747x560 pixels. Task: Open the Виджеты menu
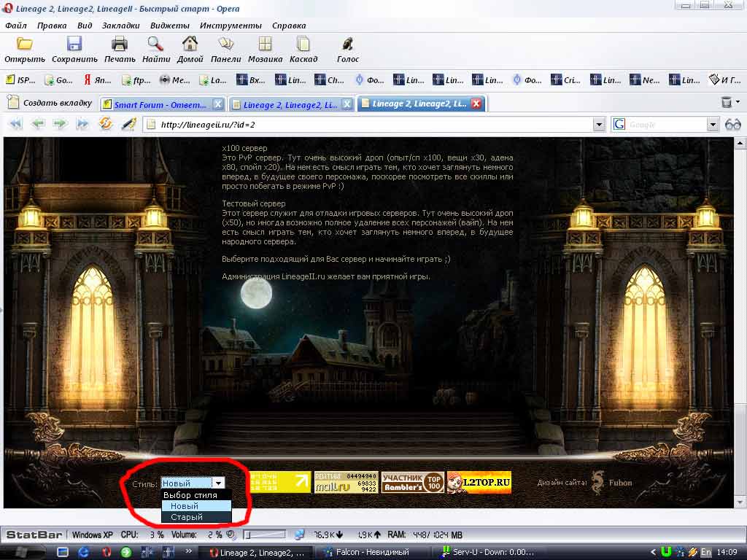click(169, 26)
